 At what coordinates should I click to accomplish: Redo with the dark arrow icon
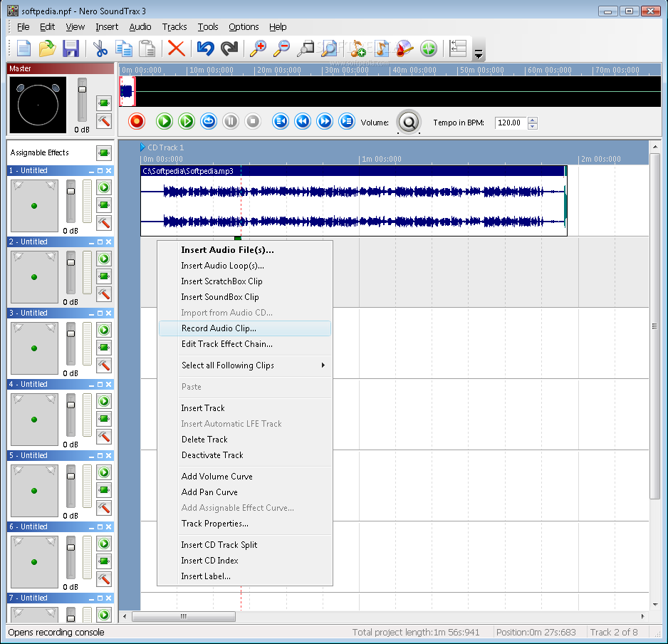pyautogui.click(x=229, y=48)
